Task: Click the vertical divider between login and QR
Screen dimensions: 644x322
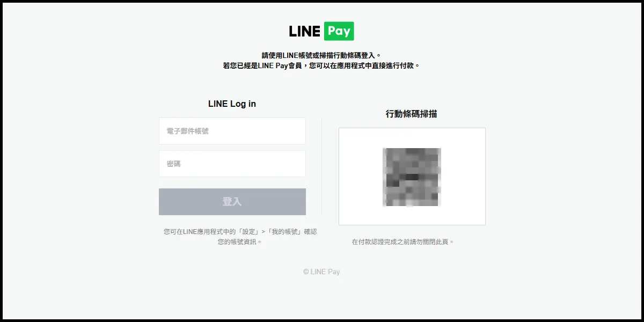Action: [322, 166]
